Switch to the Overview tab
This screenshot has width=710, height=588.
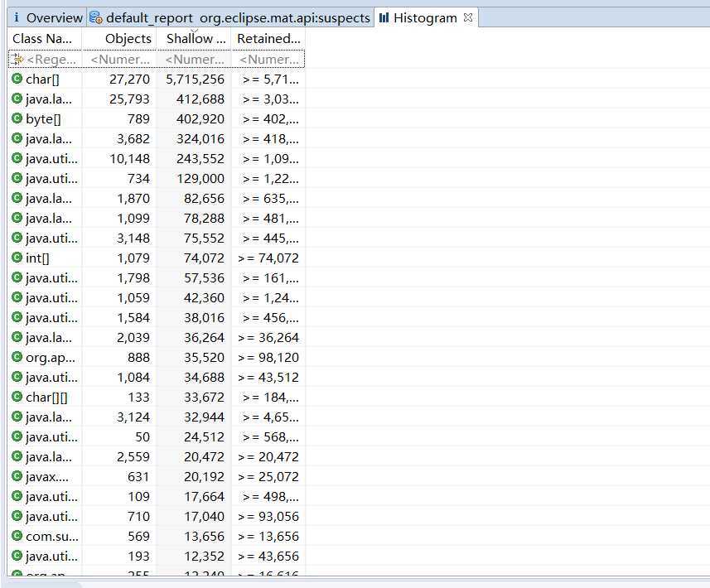(x=48, y=18)
